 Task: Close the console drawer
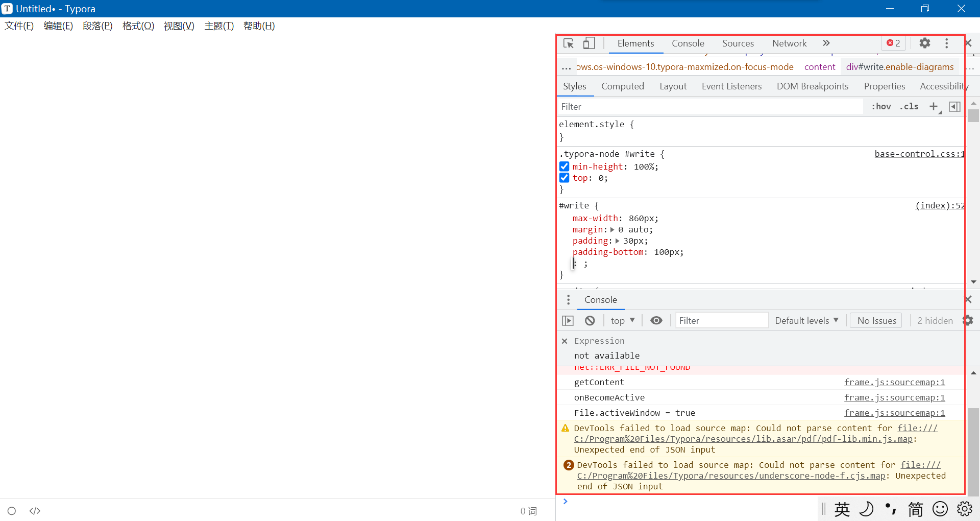pyautogui.click(x=968, y=300)
